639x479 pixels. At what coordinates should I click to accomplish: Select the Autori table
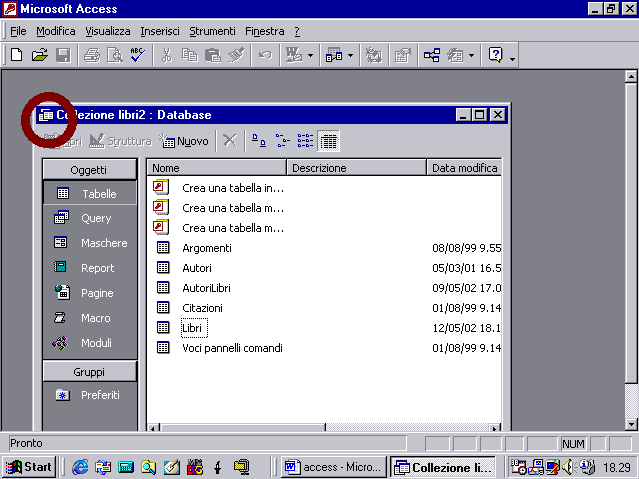tap(197, 268)
